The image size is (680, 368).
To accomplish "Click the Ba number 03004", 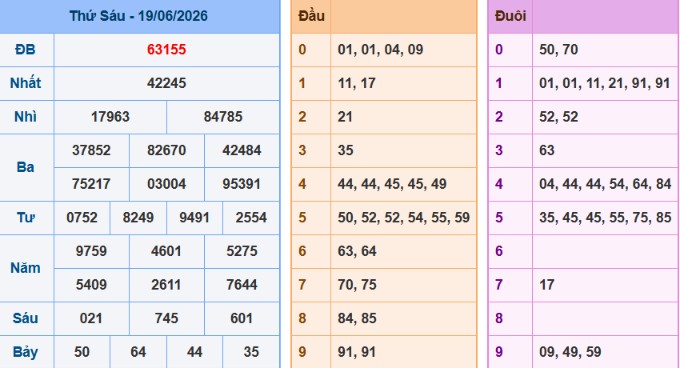I will point(167,184).
